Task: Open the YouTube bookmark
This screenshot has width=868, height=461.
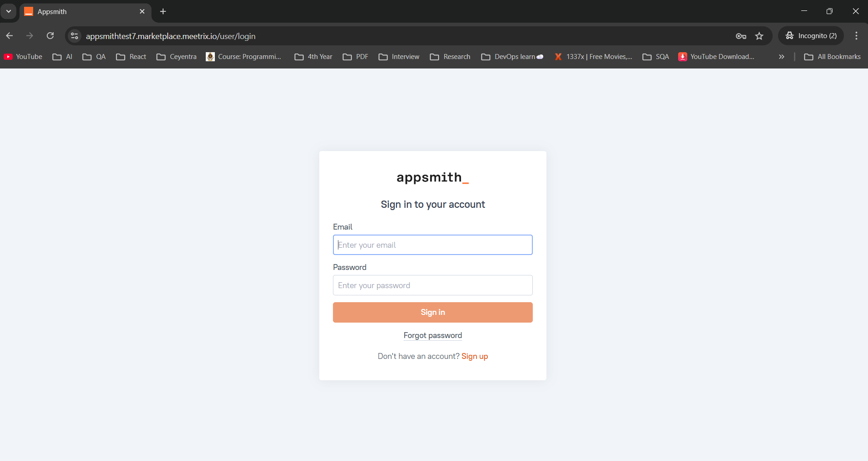Action: click(23, 57)
